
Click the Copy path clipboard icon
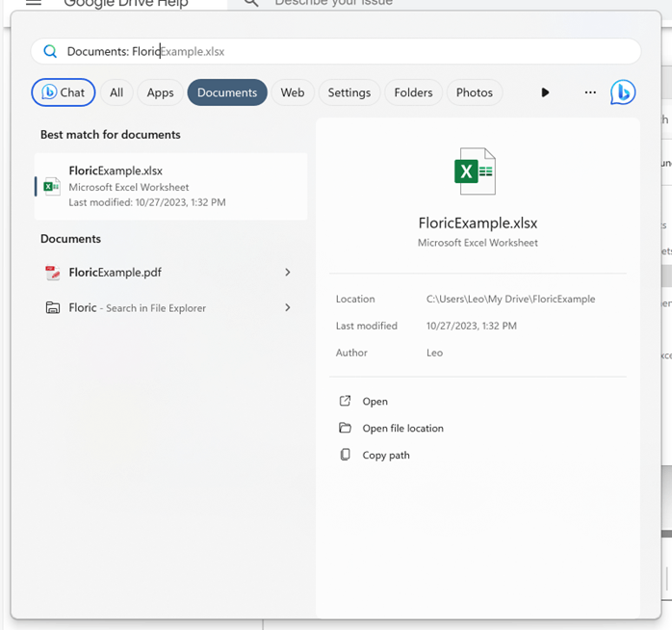click(345, 455)
